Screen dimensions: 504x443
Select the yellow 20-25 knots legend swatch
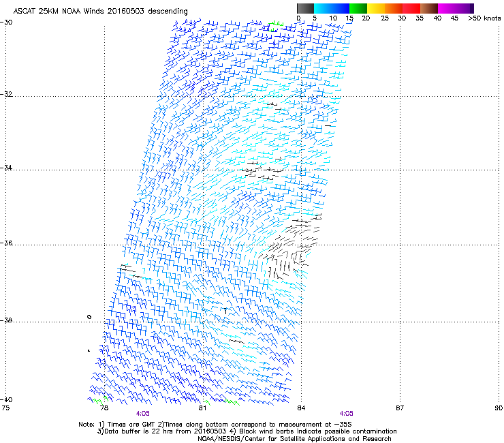376,8
